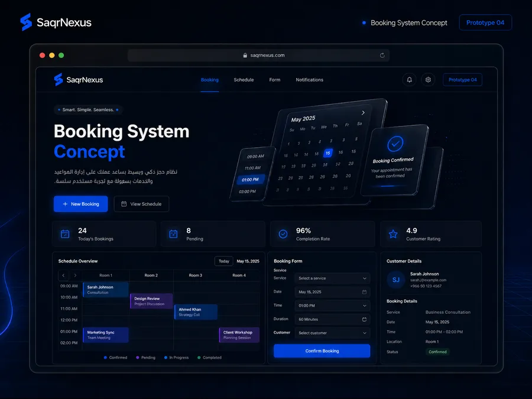
Task: Click the notification bell icon
Action: [409, 80]
